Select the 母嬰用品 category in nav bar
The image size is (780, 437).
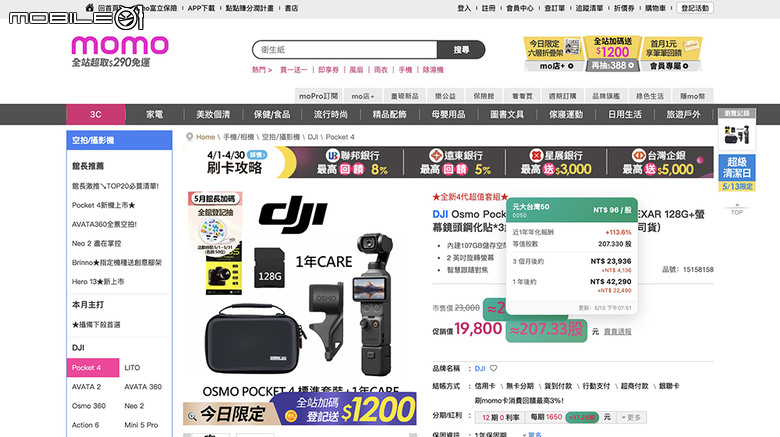coord(448,114)
